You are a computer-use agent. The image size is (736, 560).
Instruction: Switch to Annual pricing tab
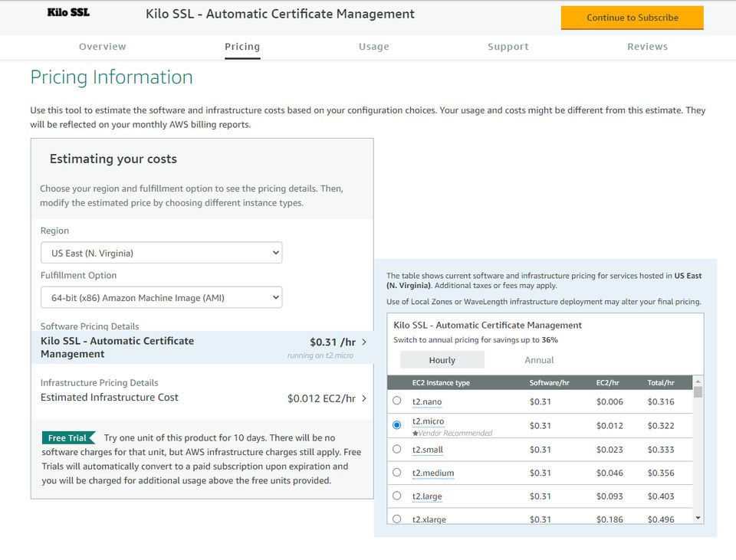coord(539,360)
